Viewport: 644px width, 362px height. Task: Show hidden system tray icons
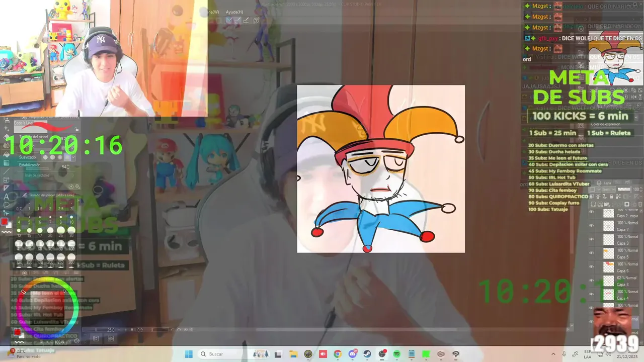tap(553, 354)
